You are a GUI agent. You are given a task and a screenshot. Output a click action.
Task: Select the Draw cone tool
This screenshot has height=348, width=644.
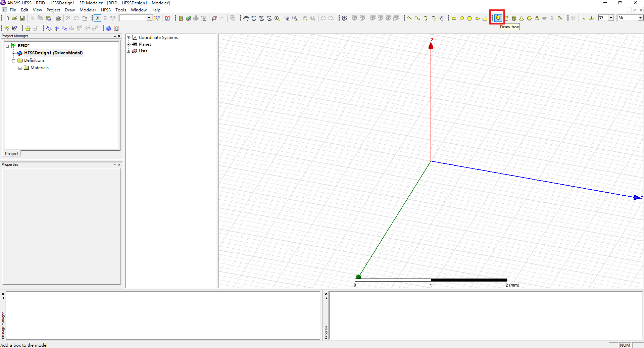(522, 18)
